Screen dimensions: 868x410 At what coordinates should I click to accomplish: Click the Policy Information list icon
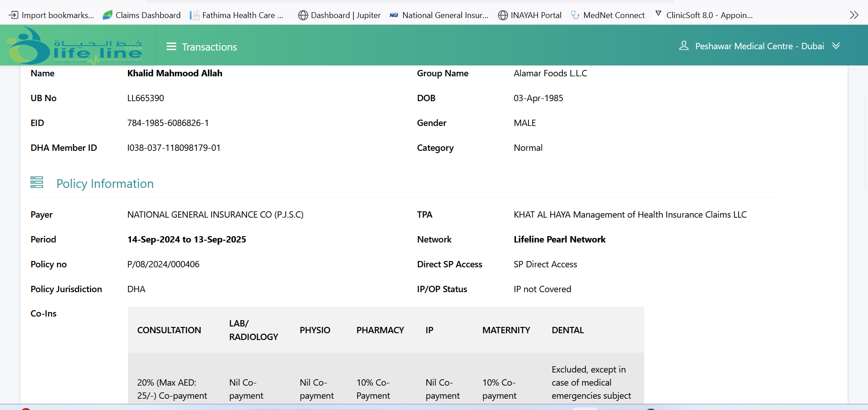pos(37,182)
